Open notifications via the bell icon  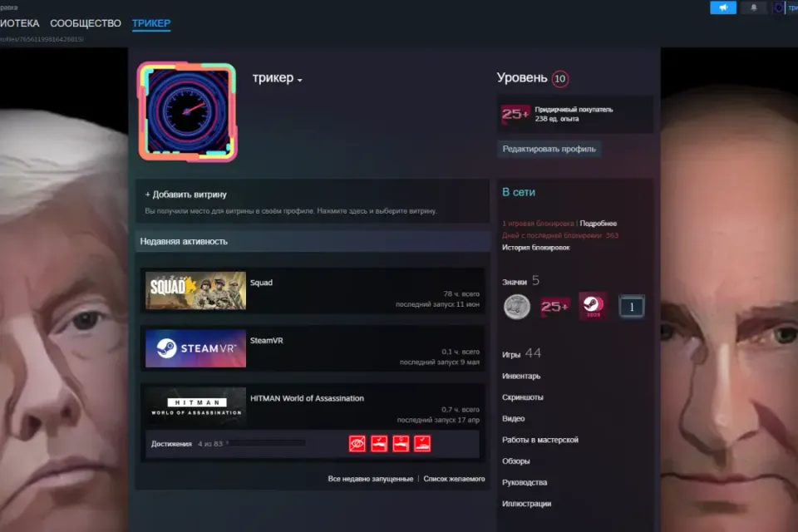click(754, 7)
